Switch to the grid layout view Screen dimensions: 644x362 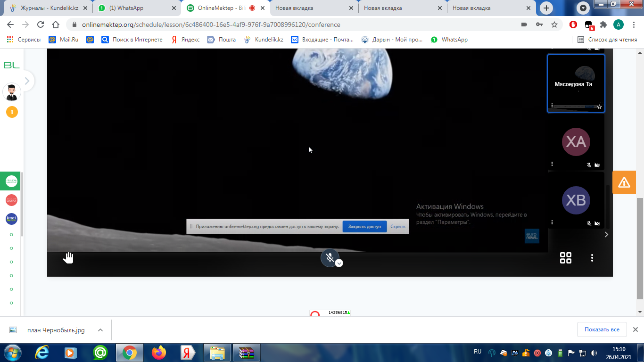point(565,258)
